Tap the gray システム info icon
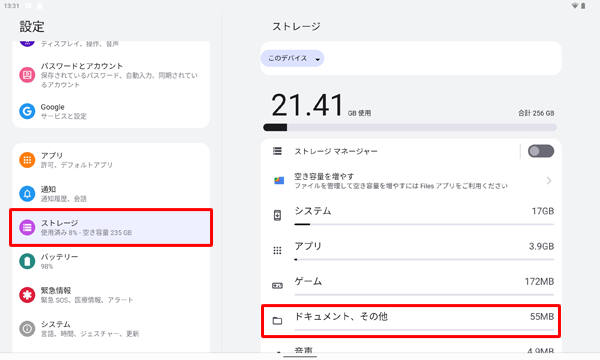Image resolution: width=600 pixels, height=360 pixels. pyautogui.click(x=27, y=329)
